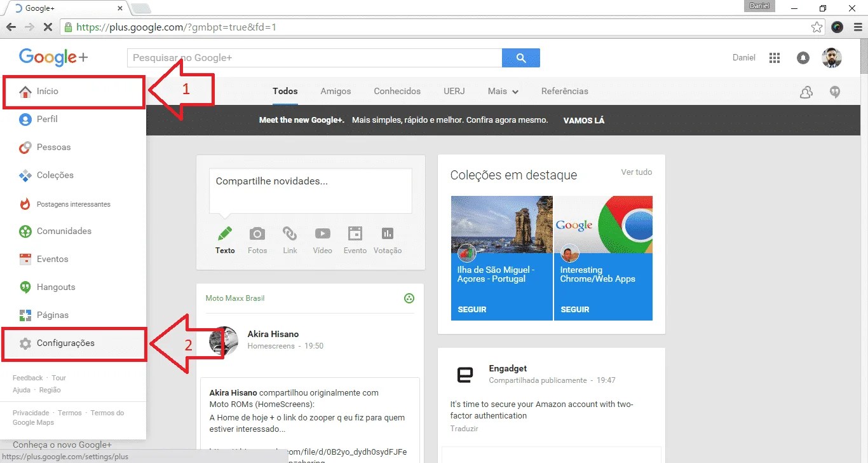This screenshot has width=868, height=463.
Task: Click the Feedback link in the footer
Action: click(28, 378)
